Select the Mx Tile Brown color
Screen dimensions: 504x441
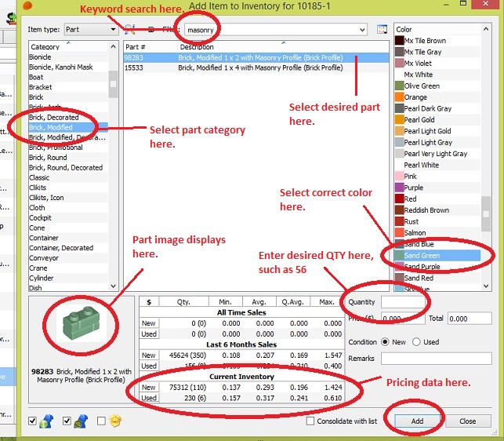(437, 41)
